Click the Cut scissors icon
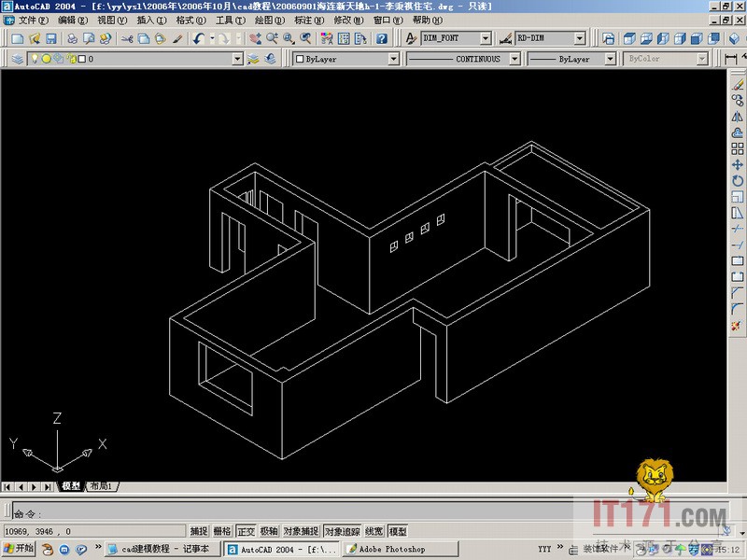Image resolution: width=747 pixels, height=560 pixels. point(128,38)
